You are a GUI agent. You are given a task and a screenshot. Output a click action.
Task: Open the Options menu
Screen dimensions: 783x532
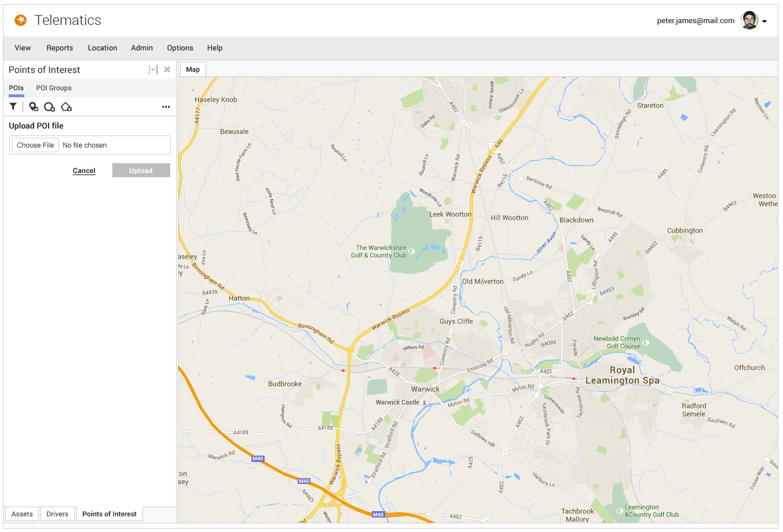point(180,48)
